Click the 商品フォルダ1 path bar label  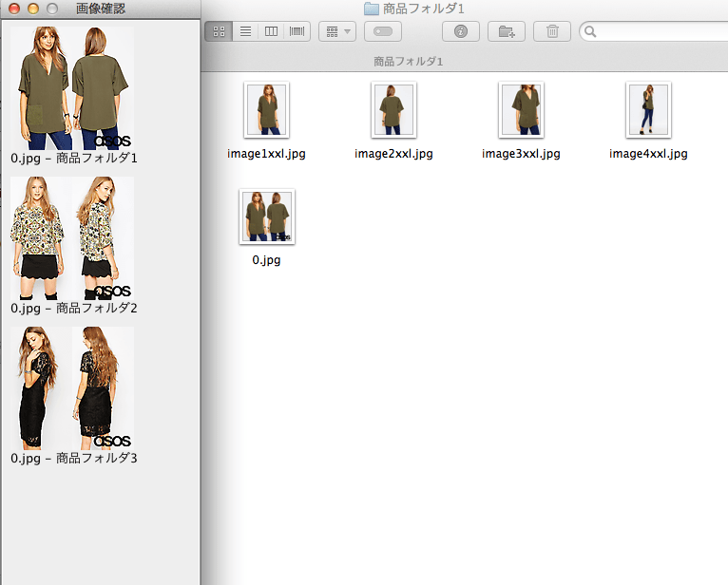[x=408, y=61]
